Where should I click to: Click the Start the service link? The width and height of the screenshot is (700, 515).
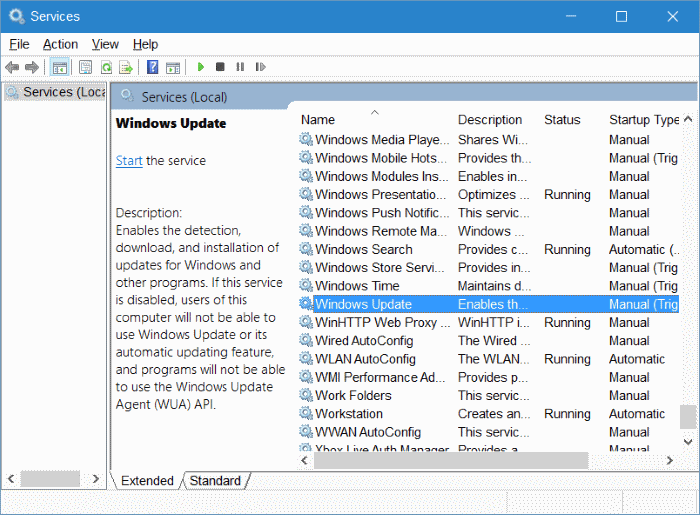pos(129,161)
